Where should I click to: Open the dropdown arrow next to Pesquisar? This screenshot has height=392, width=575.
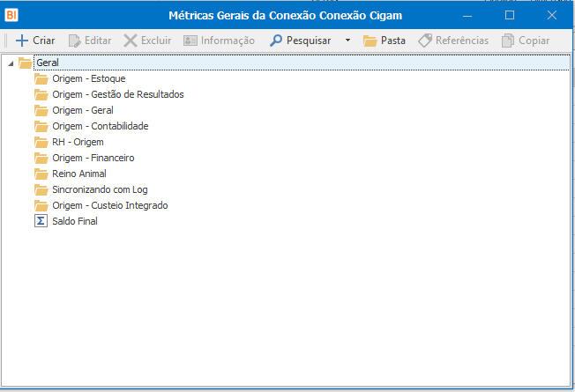(347, 40)
